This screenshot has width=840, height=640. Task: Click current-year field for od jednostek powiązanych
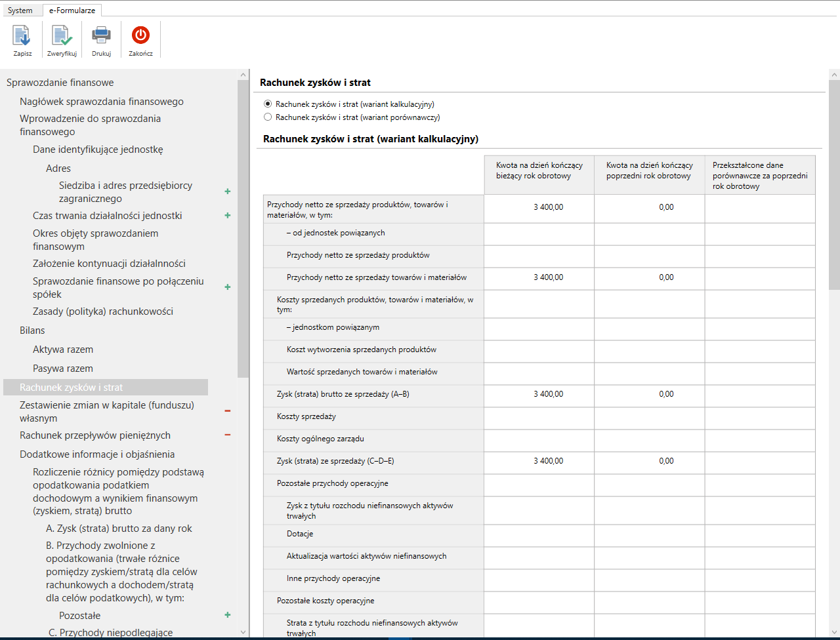tap(539, 234)
